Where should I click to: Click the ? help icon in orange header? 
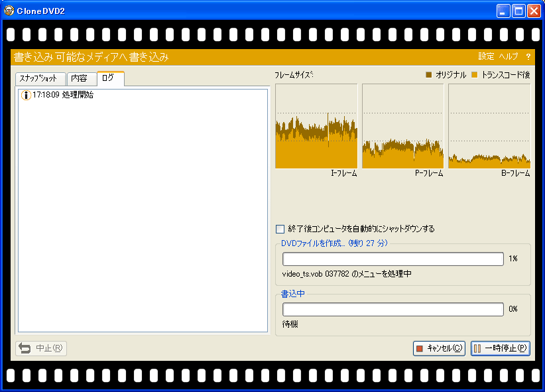[528, 56]
